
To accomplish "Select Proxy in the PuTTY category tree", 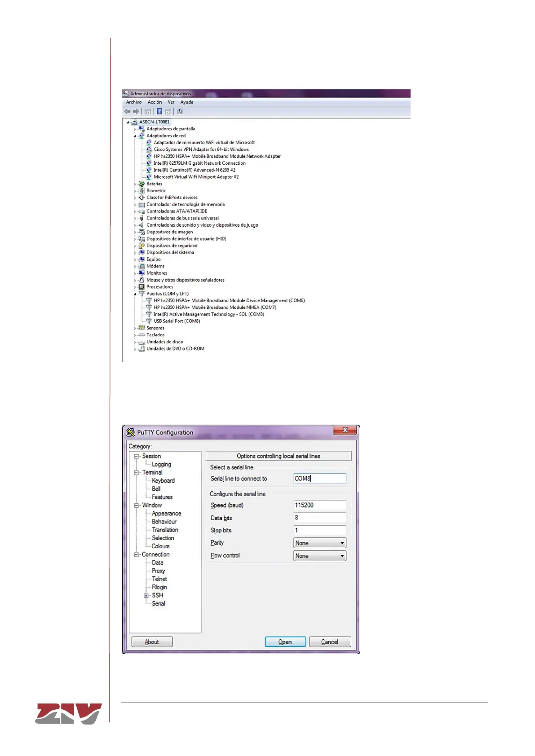I will point(158,571).
